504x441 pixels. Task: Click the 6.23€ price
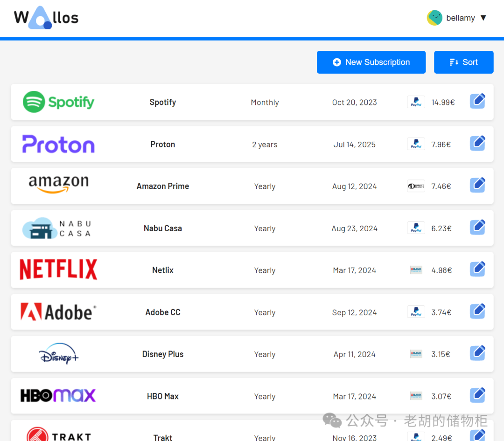(441, 228)
